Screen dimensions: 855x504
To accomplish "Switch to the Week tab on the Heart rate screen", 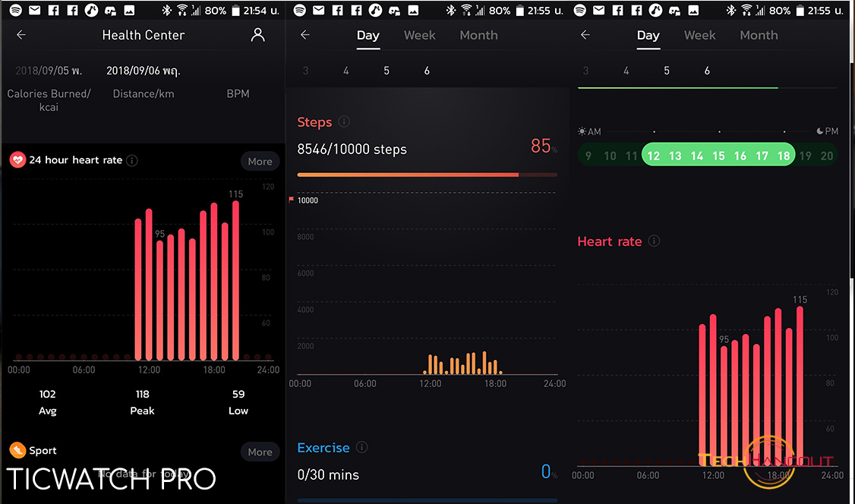I will coord(700,36).
